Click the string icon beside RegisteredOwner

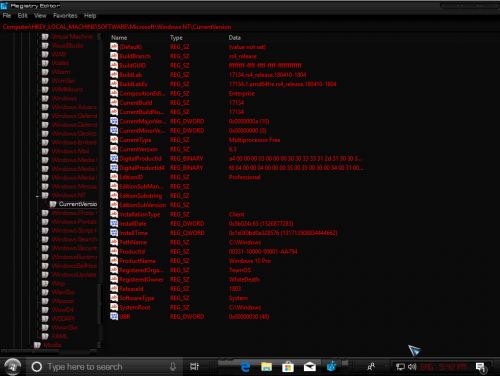(x=114, y=279)
